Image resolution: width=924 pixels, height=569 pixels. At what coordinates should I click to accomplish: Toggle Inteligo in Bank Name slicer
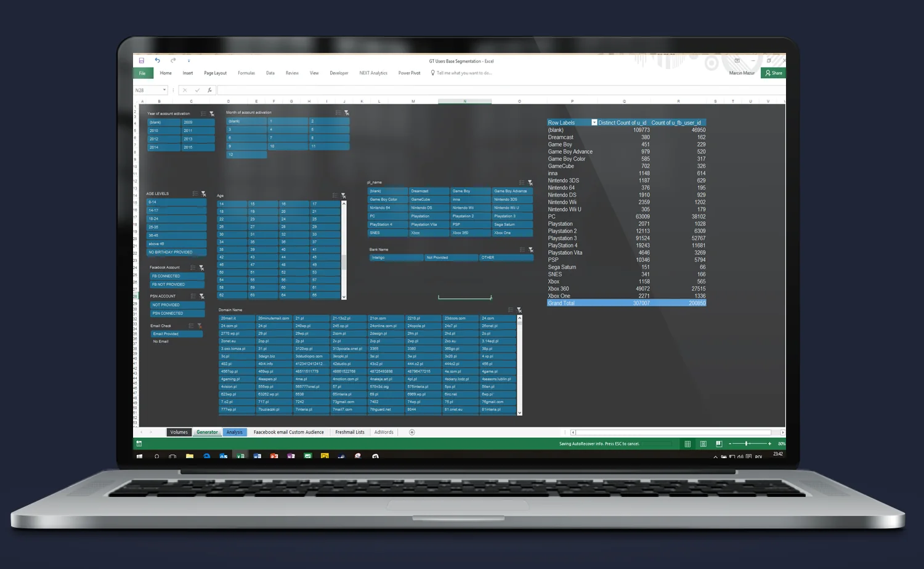click(397, 257)
